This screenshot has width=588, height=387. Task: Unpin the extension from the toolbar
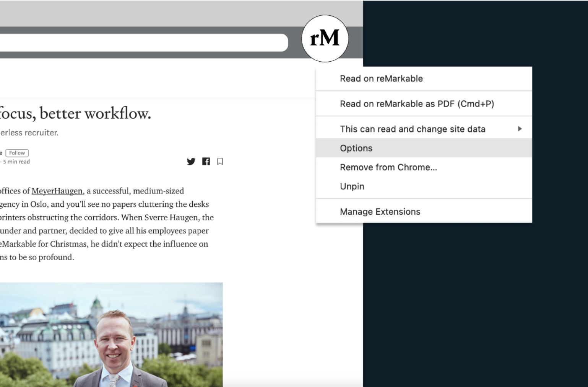352,186
